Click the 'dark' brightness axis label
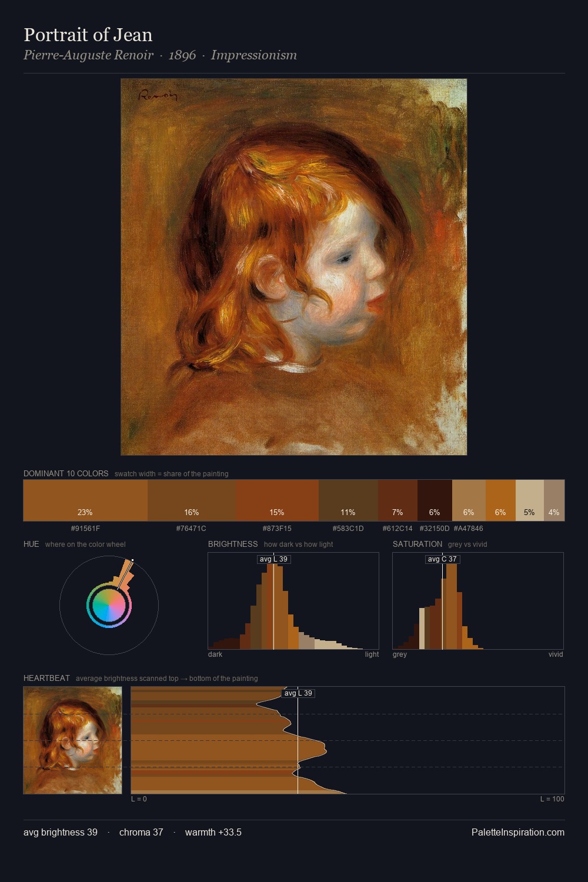Viewport: 588px width, 882px height. pos(215,654)
